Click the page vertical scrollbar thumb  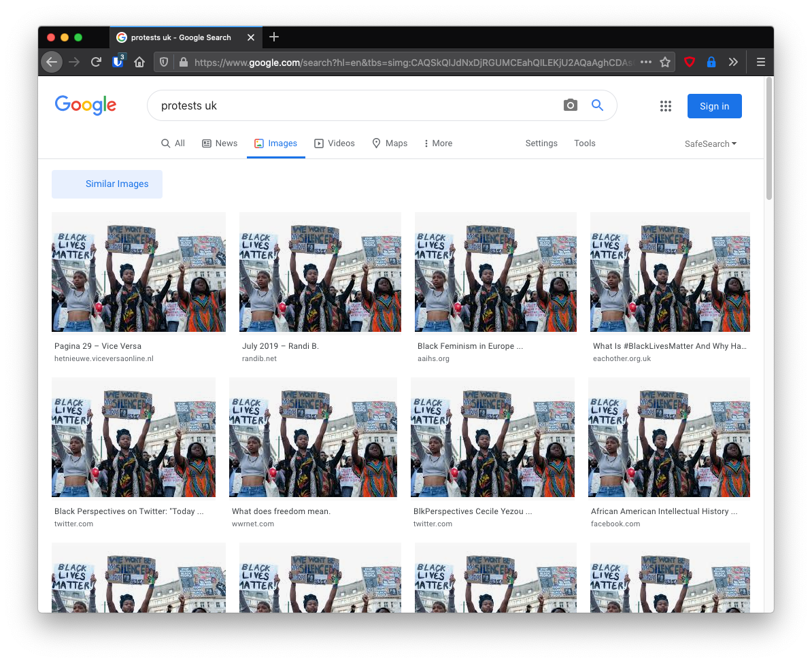(769, 139)
